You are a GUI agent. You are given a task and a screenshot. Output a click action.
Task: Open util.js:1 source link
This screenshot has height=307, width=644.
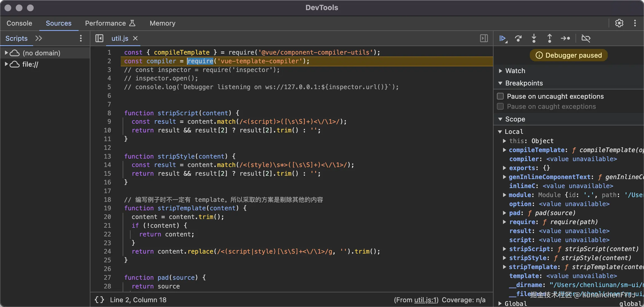tap(425, 300)
